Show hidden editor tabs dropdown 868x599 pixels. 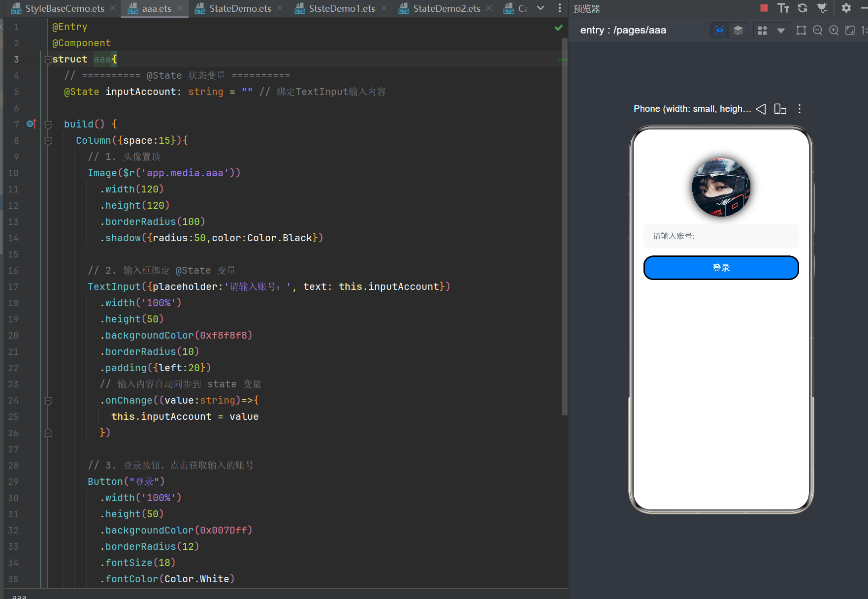point(541,8)
